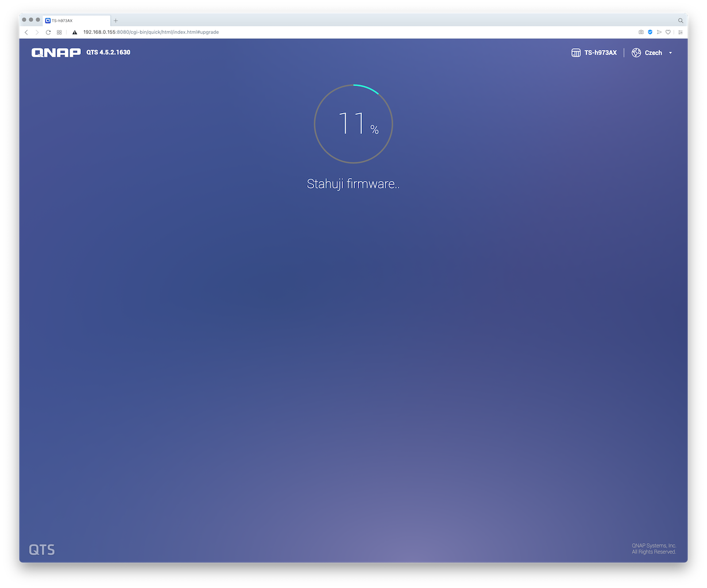Click the browser forward arrow
The width and height of the screenshot is (707, 588).
[37, 32]
